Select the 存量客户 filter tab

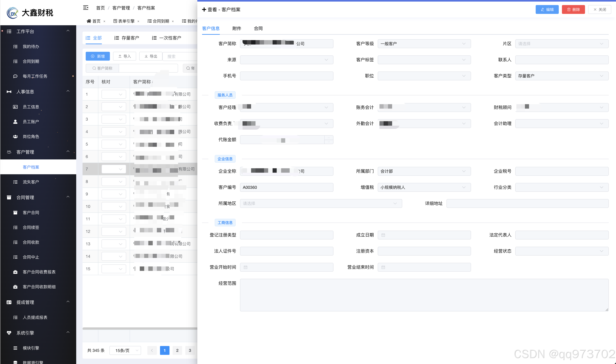click(x=127, y=38)
